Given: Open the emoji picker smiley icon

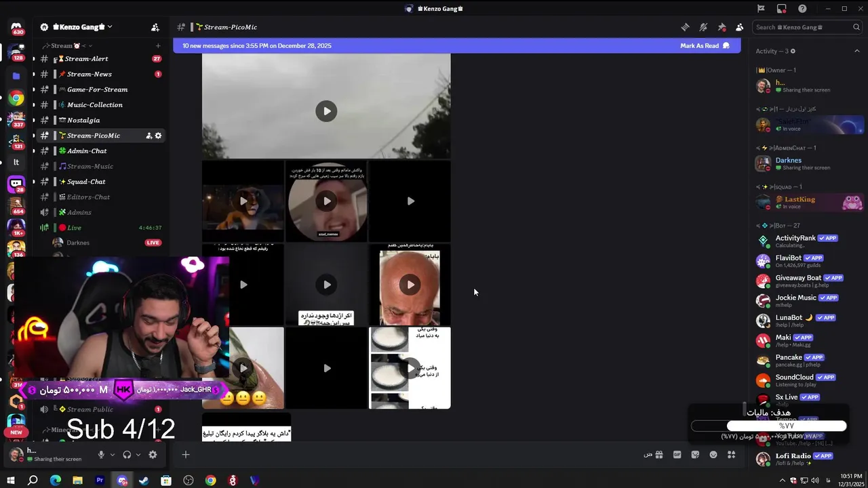Looking at the screenshot, I should point(713,455).
